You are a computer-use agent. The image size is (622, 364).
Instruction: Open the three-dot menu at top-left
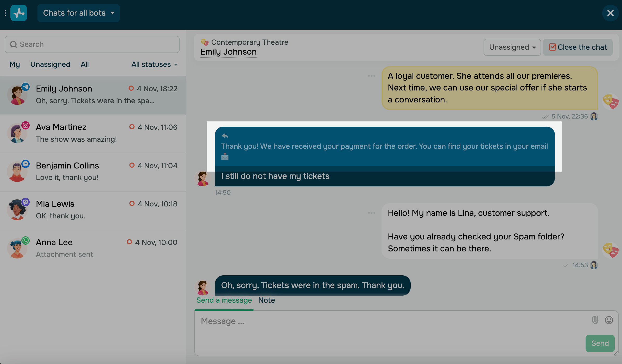coord(5,13)
